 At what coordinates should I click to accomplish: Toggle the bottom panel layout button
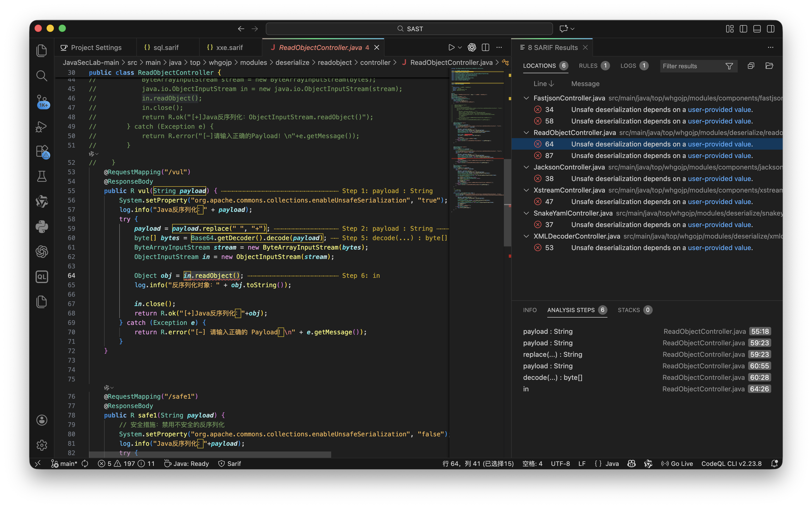(x=757, y=29)
